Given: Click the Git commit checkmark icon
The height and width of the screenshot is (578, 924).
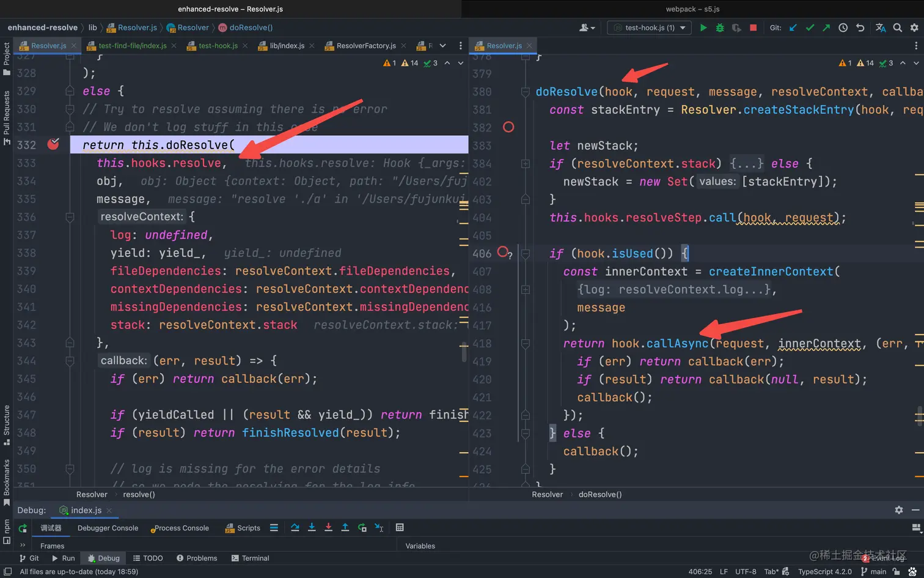Looking at the screenshot, I should tap(810, 28).
